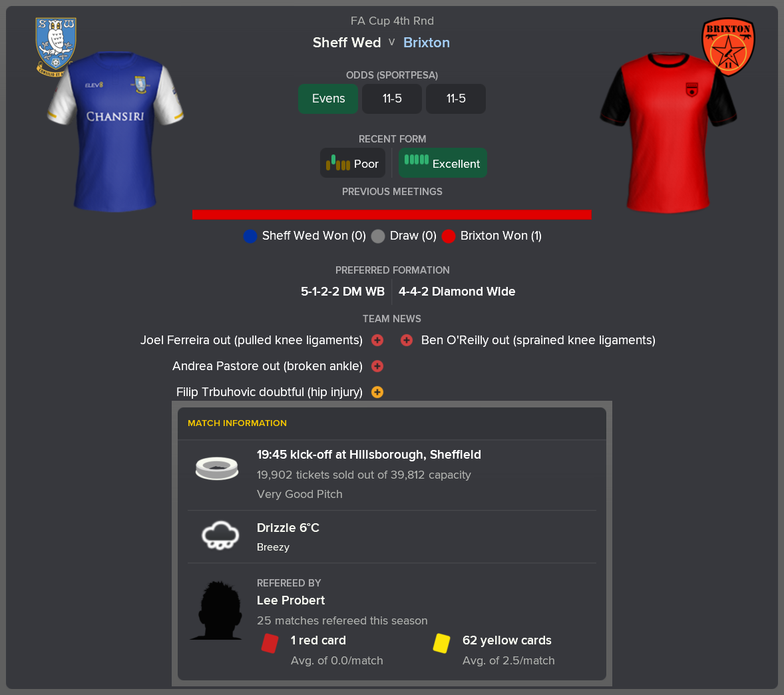Click the Hillsborough stadium icon
784x695 pixels.
pos(217,469)
